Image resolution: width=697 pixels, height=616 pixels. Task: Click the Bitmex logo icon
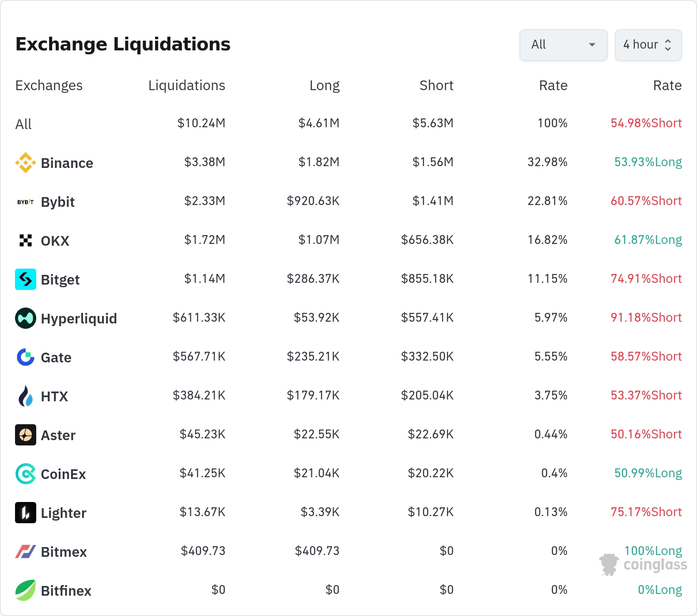click(x=26, y=551)
